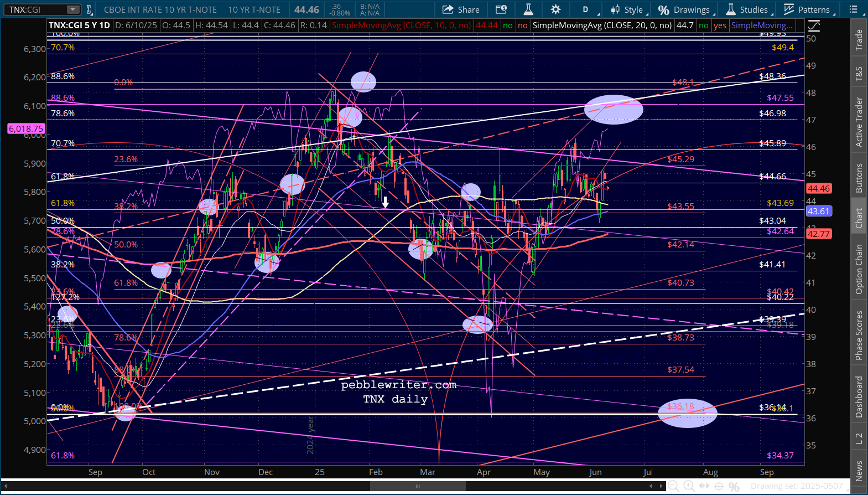This screenshot has height=495, width=868.
Task: Click the flask Edit Studies icon
Action: (528, 9)
